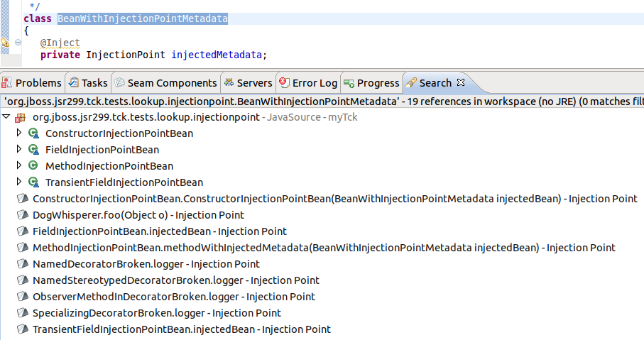Click the DogWhisperer.foo injection point icon
This screenshot has width=644, height=340.
tap(22, 215)
